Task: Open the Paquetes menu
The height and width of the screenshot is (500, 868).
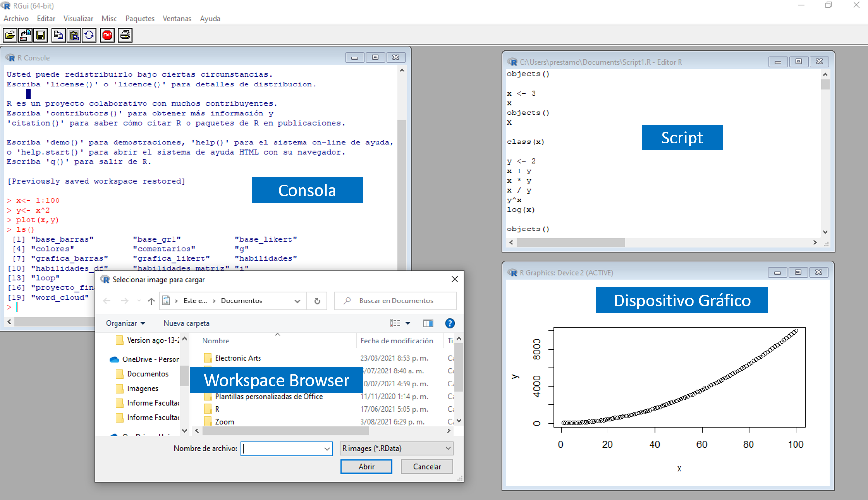Action: pyautogui.click(x=140, y=19)
